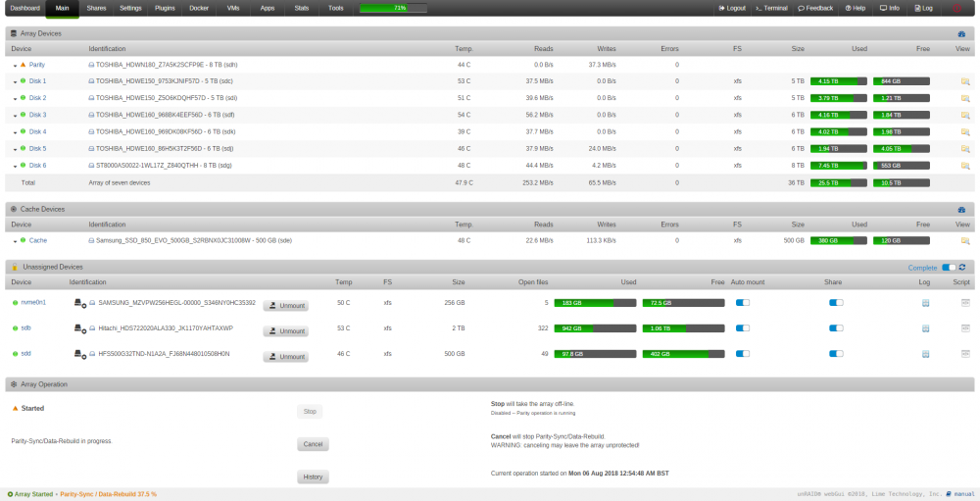Expand the Disk 2 dropdown arrow

point(15,99)
